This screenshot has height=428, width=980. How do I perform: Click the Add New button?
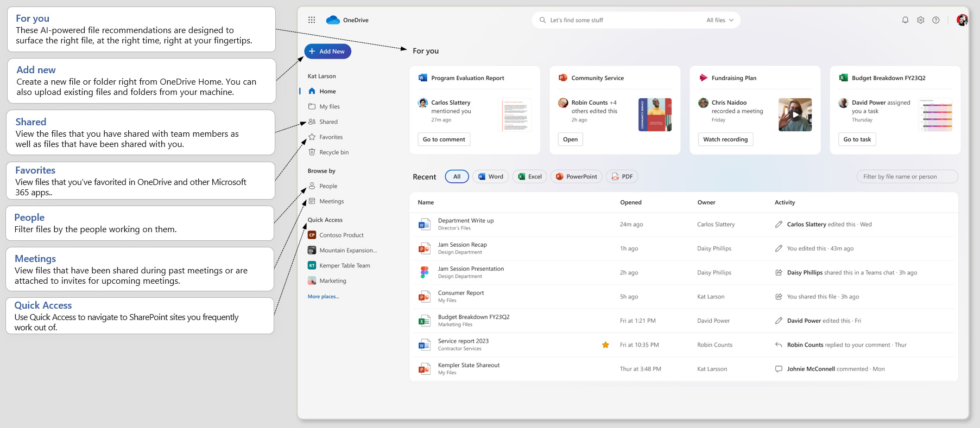point(327,52)
